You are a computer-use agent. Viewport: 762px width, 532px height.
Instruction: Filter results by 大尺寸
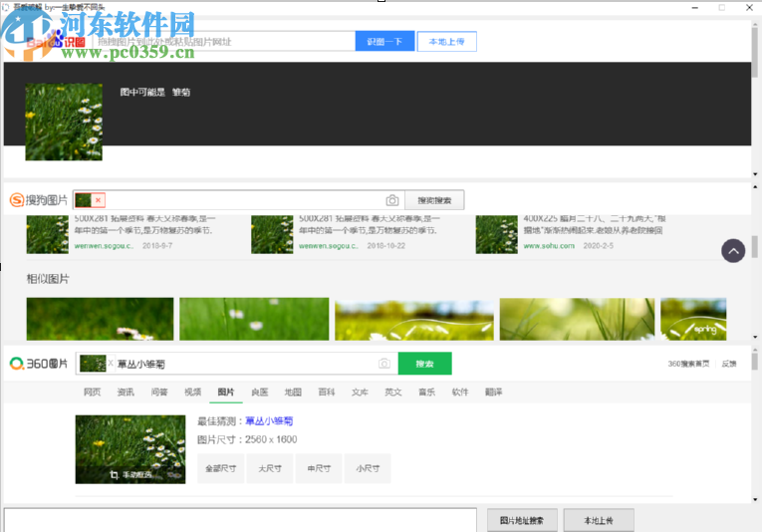270,467
